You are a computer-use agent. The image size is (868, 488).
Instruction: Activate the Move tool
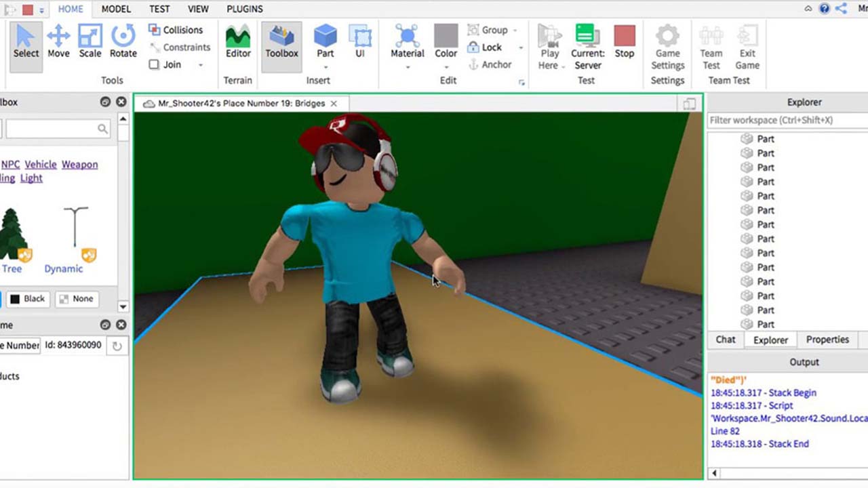point(58,42)
